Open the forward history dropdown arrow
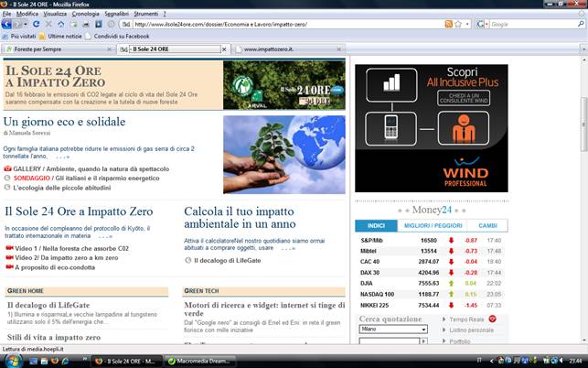Image resolution: width=588 pixels, height=368 pixels. coord(25,24)
